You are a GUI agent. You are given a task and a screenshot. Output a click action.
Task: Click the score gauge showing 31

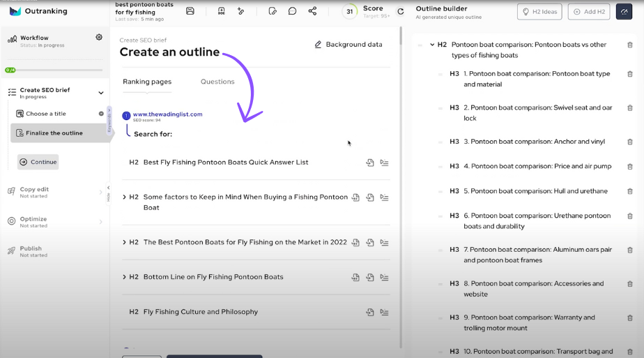349,11
